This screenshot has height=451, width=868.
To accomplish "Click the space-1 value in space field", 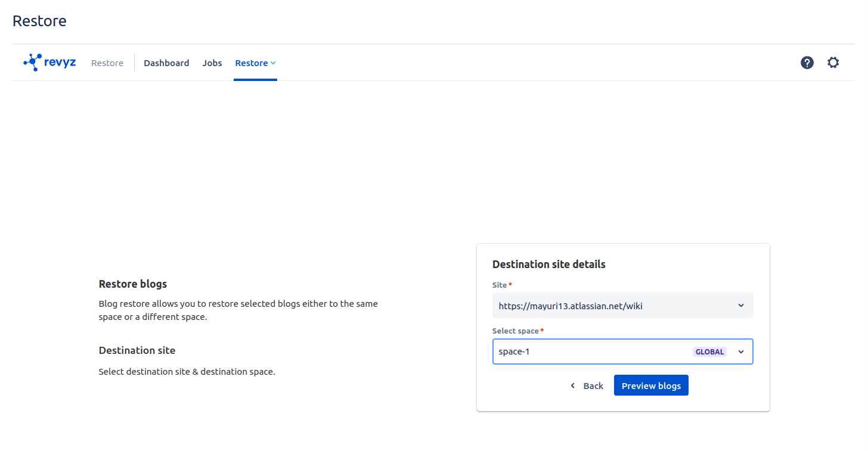I will [514, 352].
